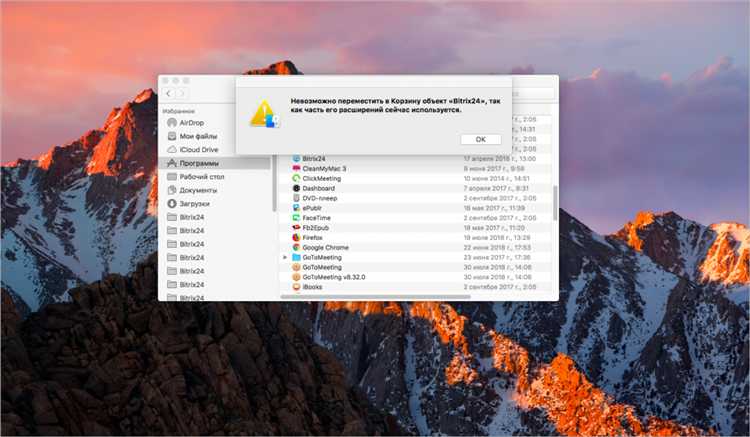
Task: Select the Fb2Epub app icon
Action: pos(296,228)
